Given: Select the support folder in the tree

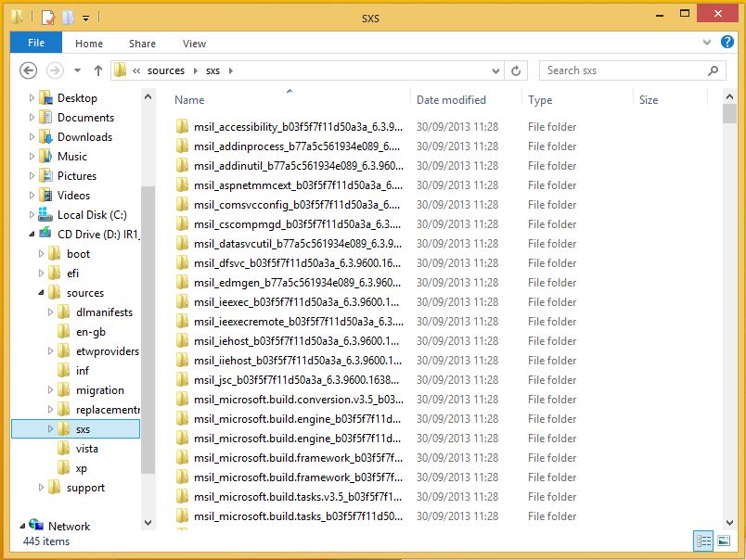Looking at the screenshot, I should click(x=85, y=488).
